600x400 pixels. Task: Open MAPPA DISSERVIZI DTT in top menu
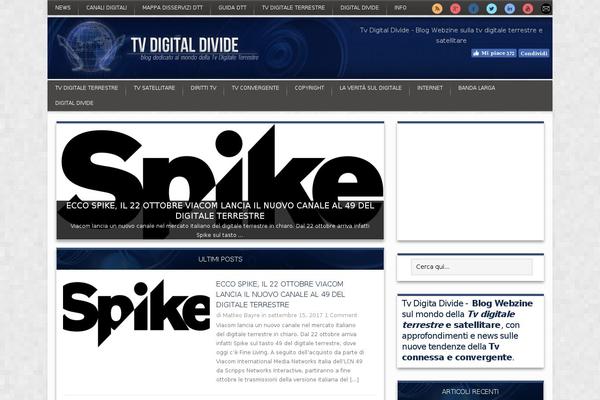[x=173, y=8]
